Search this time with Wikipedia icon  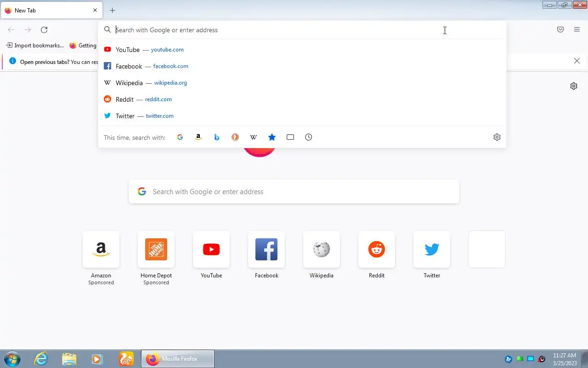254,137
